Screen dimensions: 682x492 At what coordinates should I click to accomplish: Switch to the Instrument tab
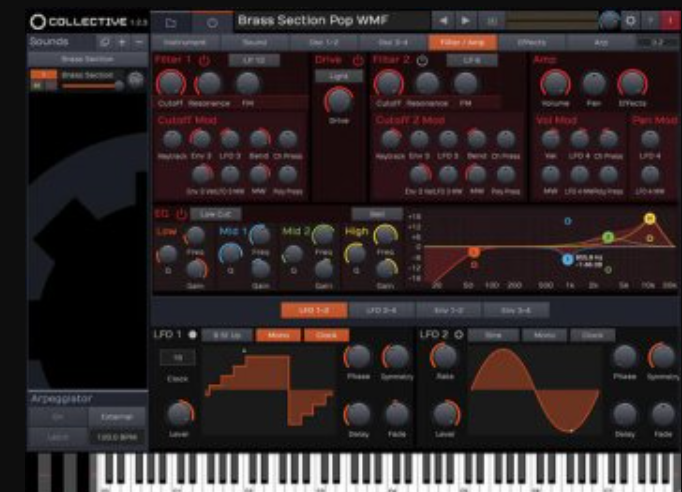click(185, 43)
